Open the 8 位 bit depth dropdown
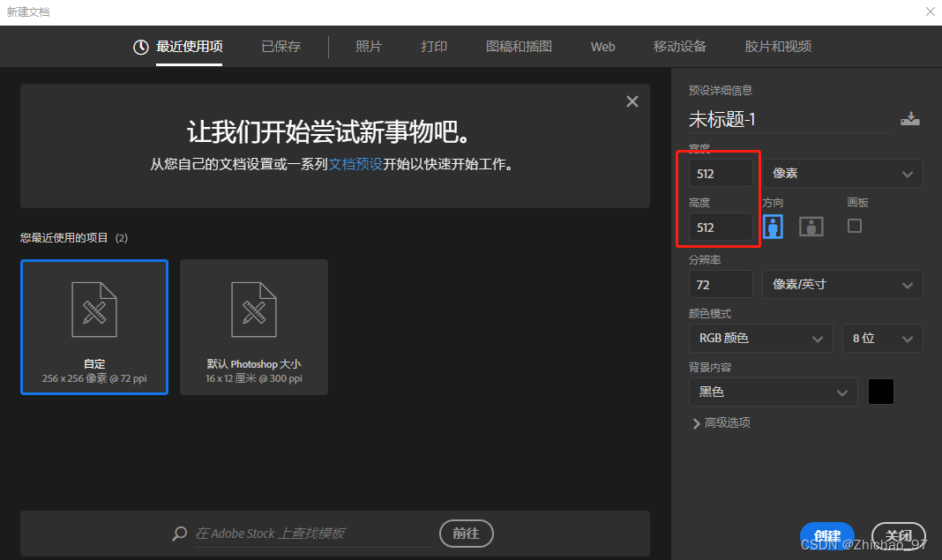Image resolution: width=942 pixels, height=560 pixels. (883, 339)
